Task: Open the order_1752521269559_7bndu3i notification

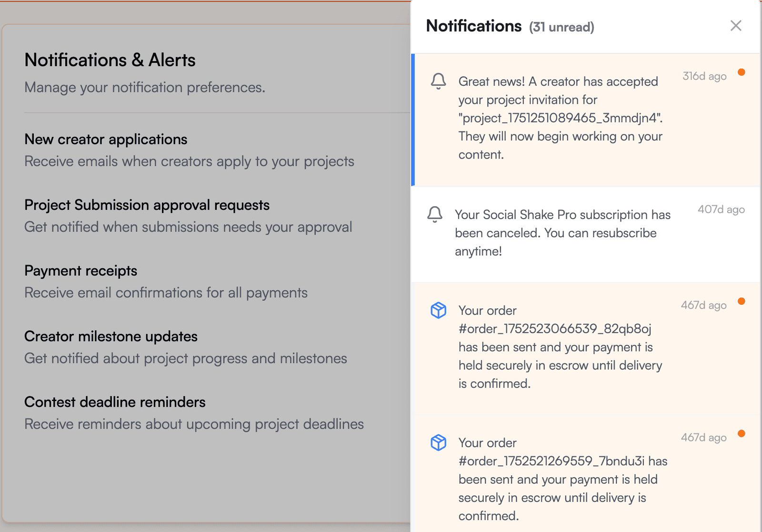Action: [x=586, y=474]
